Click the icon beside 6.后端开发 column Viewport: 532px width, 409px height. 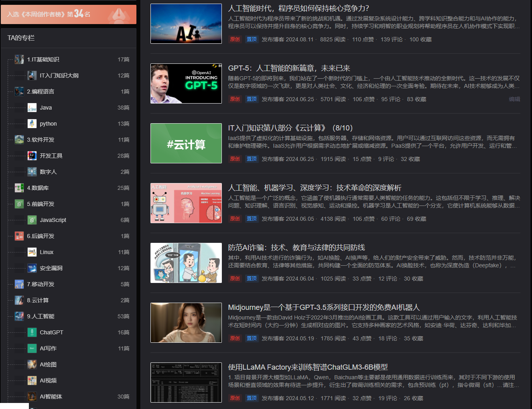pos(19,236)
